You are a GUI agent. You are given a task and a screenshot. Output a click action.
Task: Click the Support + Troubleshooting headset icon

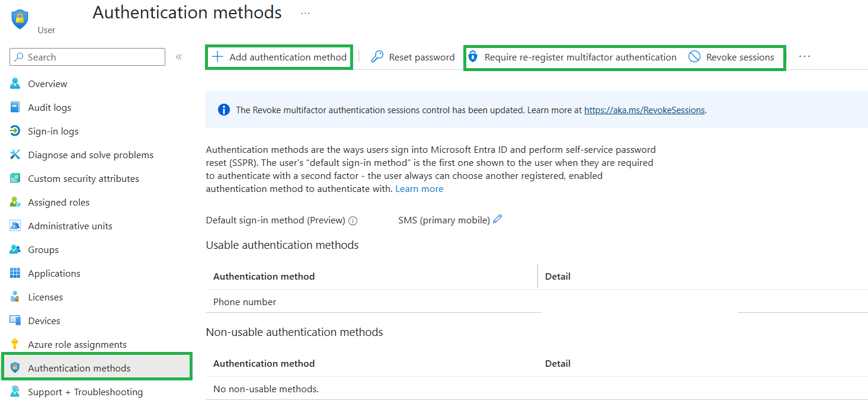15,392
